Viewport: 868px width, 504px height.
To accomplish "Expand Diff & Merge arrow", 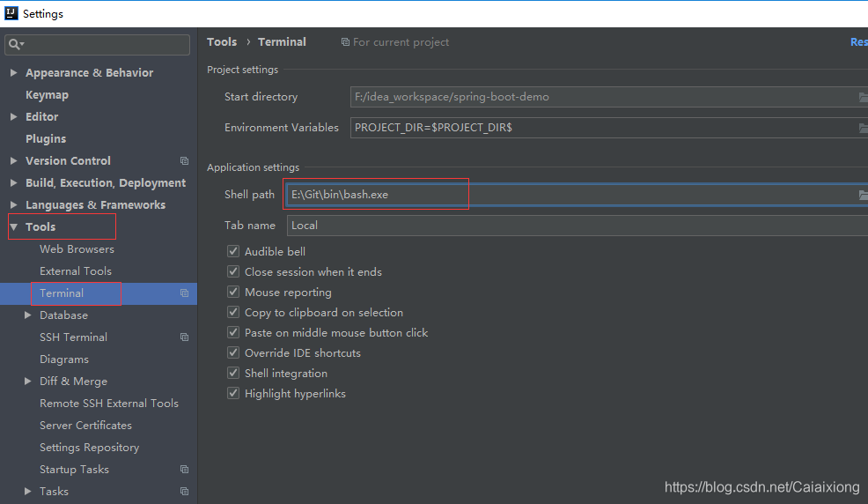I will [27, 381].
